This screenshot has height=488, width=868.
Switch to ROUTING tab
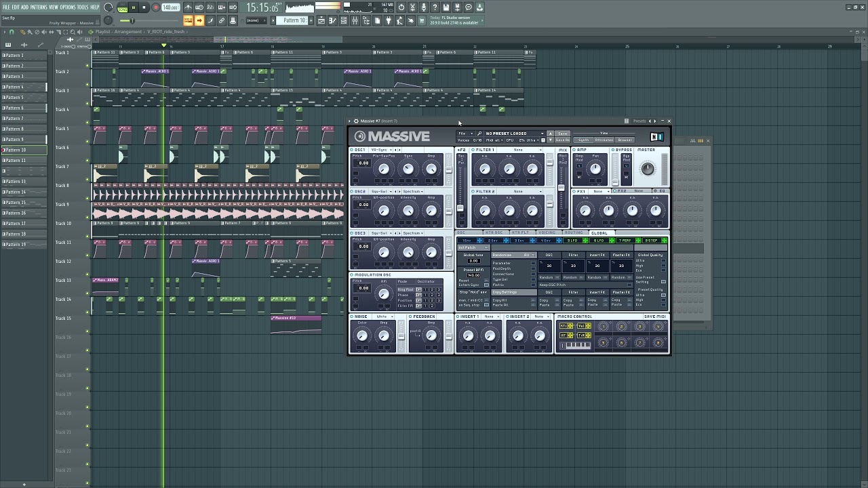[x=574, y=232]
